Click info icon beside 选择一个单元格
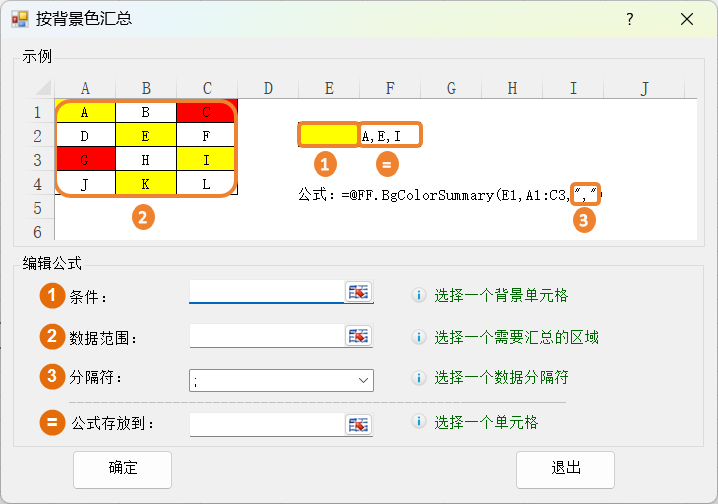The height and width of the screenshot is (504, 718). pos(419,422)
